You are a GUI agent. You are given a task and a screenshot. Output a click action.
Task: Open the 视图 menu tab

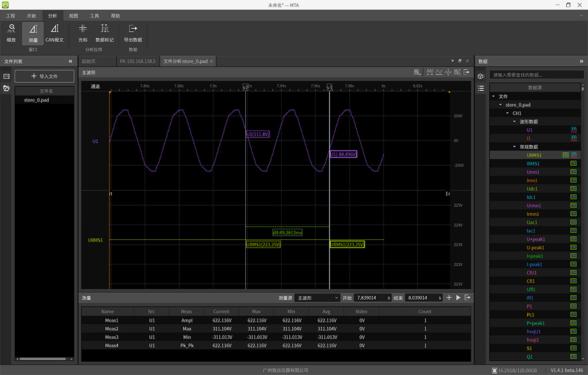tap(73, 16)
